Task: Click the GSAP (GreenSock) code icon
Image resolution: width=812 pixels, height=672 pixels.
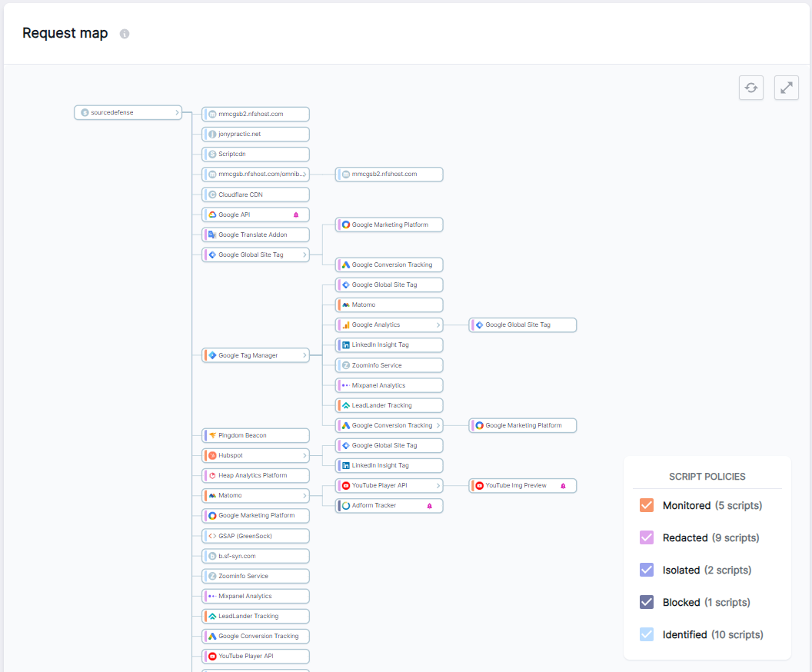Action: click(x=212, y=536)
